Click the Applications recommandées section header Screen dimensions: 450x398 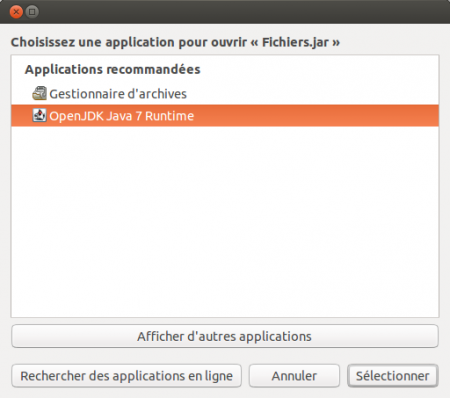point(113,69)
